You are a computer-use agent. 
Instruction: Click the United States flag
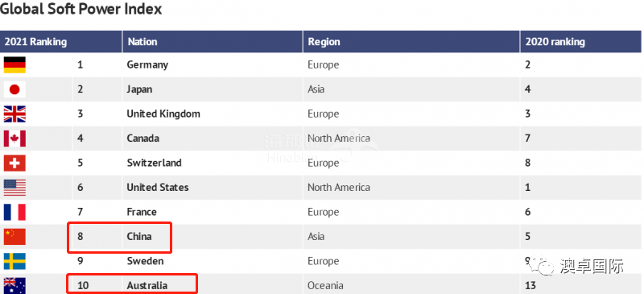(x=14, y=188)
